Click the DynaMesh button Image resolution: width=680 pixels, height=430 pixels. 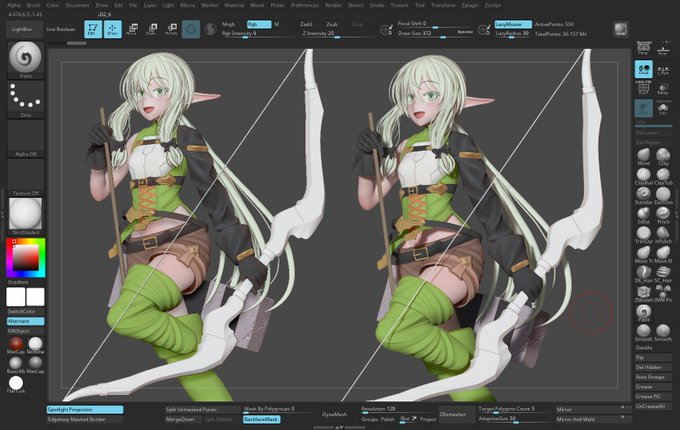point(334,414)
